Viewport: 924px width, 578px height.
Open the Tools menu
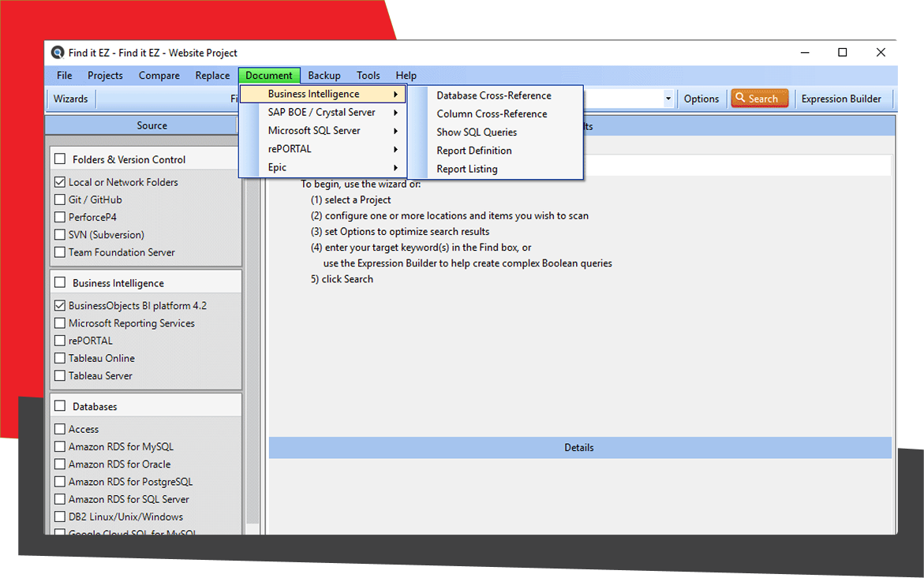coord(368,76)
